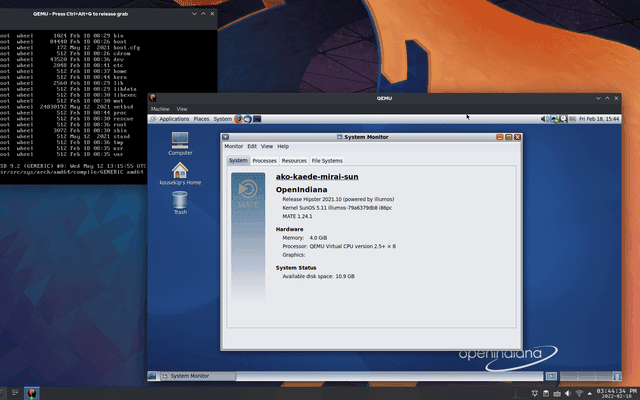
Task: Click the window selector icon in bottom MATE panel
Action: [551, 376]
